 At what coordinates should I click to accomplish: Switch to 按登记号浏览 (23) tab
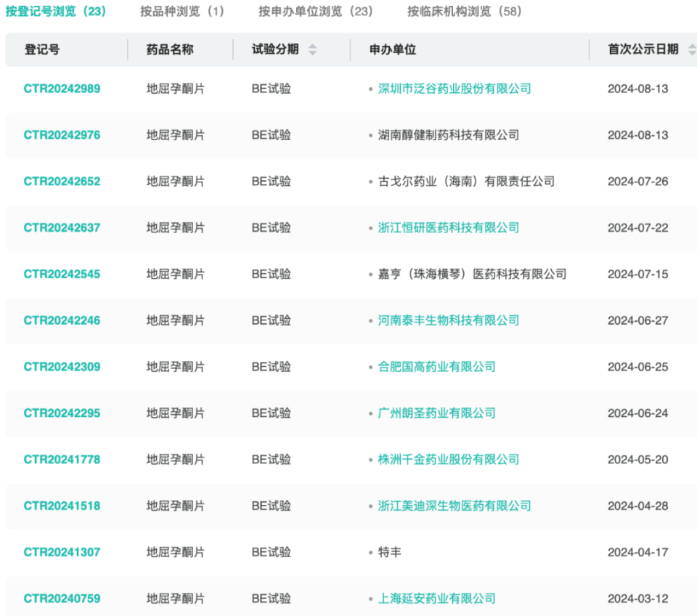[x=56, y=11]
